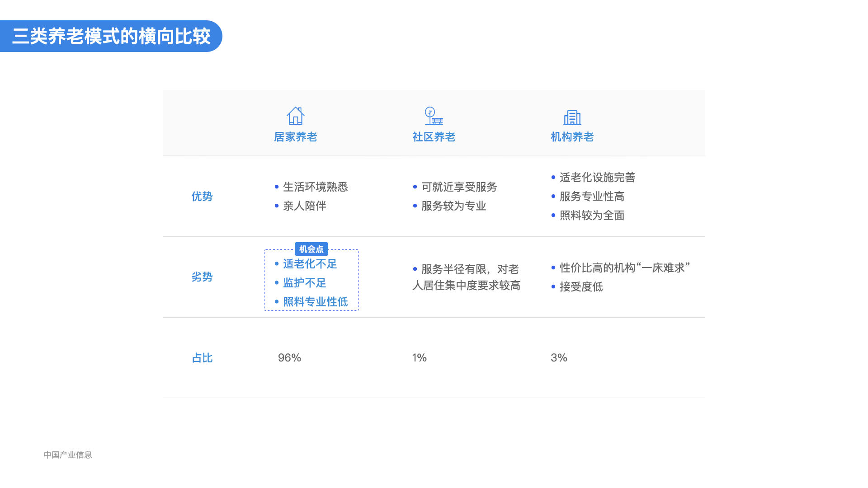This screenshot has width=868, height=488.
Task: Select the 照料专业性低 bullet text
Action: coord(315,302)
